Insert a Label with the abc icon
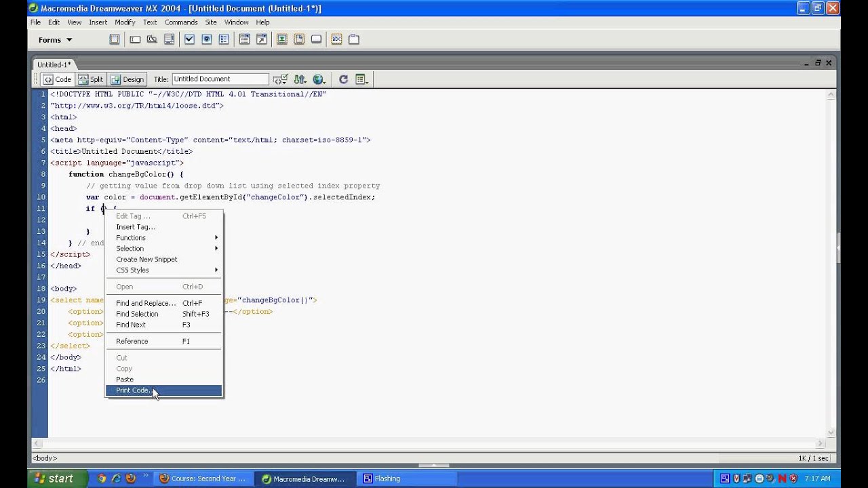Image resolution: width=868 pixels, height=488 pixels. (x=336, y=39)
